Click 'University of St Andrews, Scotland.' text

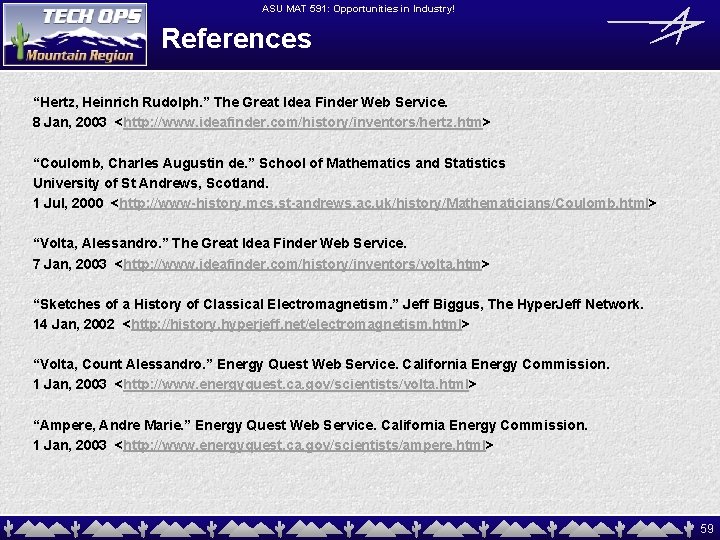click(x=151, y=183)
